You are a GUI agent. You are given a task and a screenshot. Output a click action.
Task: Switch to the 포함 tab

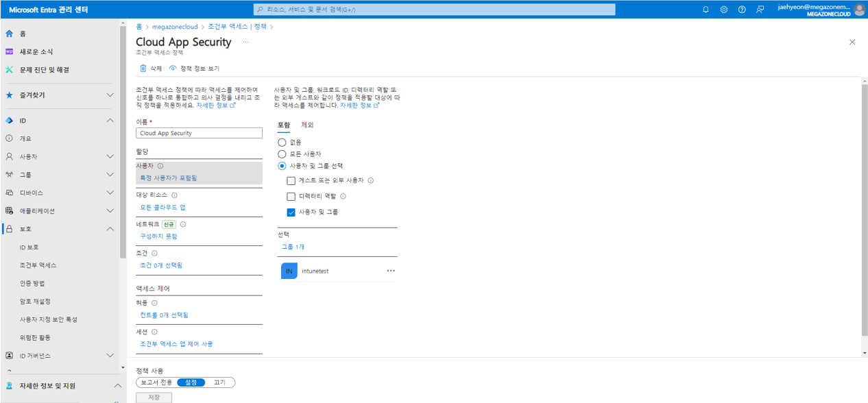tap(284, 125)
